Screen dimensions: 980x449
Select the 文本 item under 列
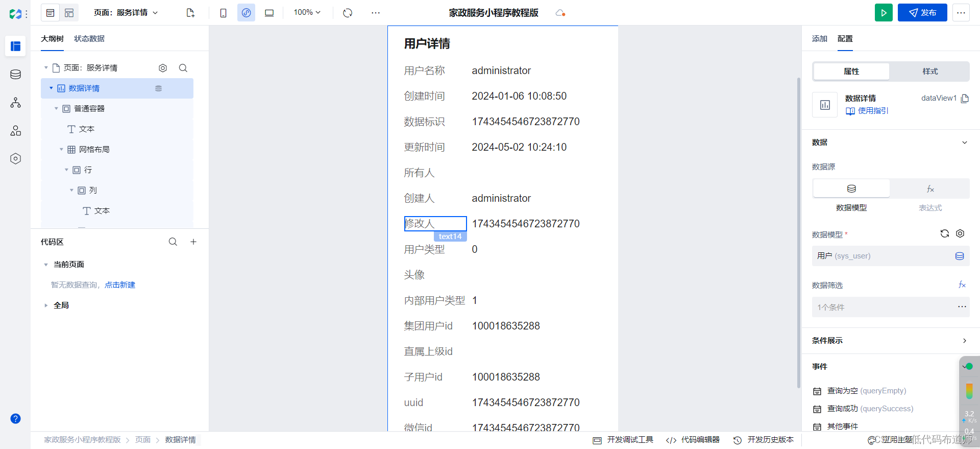click(x=102, y=211)
